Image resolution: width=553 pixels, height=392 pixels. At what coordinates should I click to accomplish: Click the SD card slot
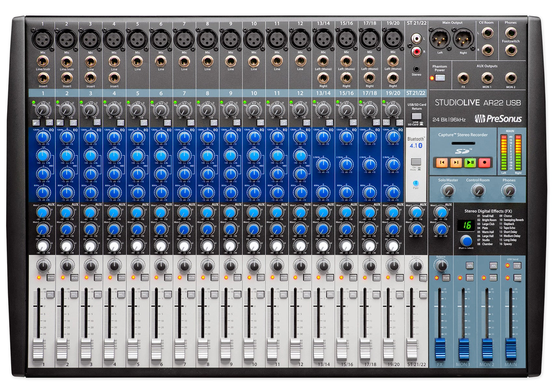click(463, 143)
